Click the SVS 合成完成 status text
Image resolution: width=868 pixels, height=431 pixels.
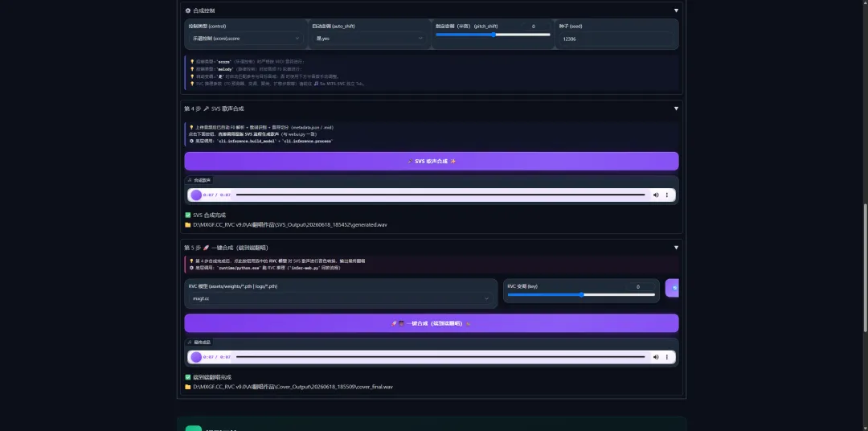pos(209,215)
